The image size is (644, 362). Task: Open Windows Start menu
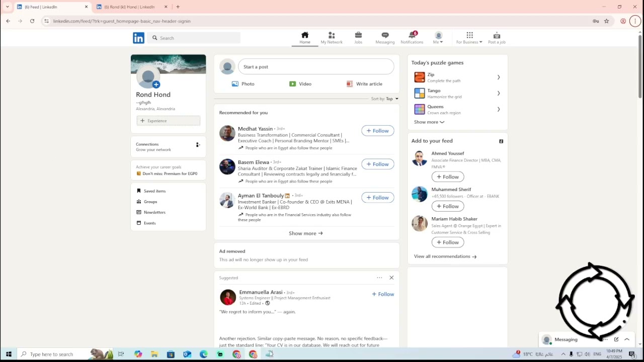click(9, 354)
